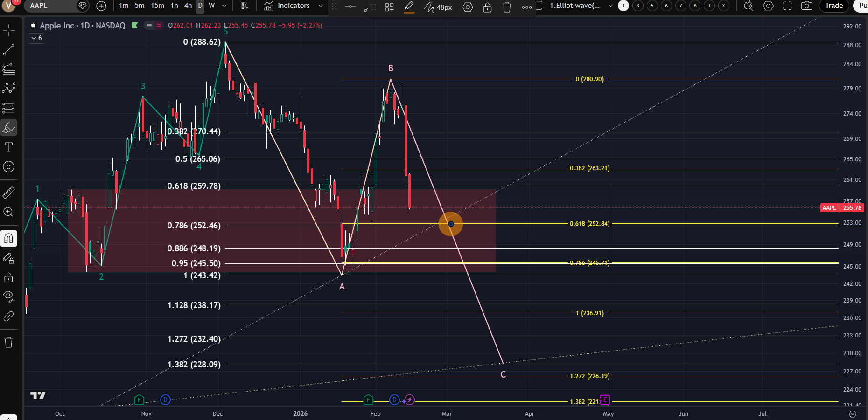Open the Elliot wave layout dropdown

coord(610,6)
